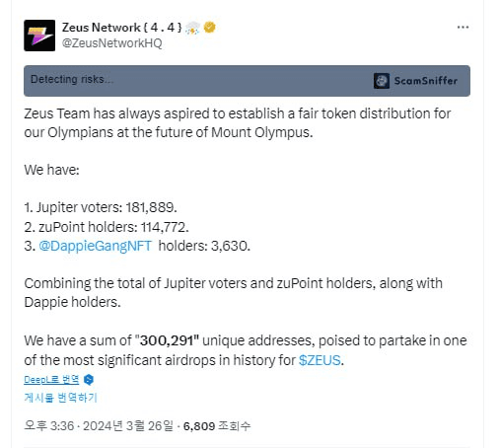Click the ScamSniffer brand name text
Screen dimensions: 500x448
[x=426, y=81]
